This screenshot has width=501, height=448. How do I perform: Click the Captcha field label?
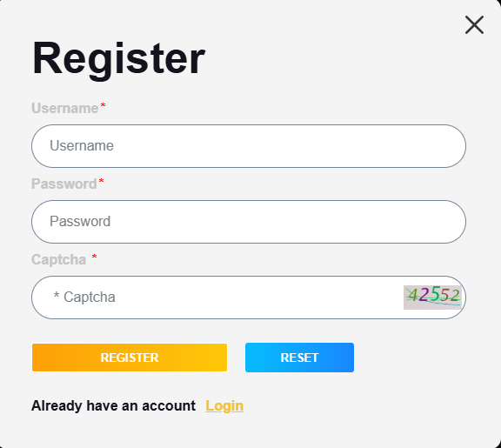pos(59,259)
